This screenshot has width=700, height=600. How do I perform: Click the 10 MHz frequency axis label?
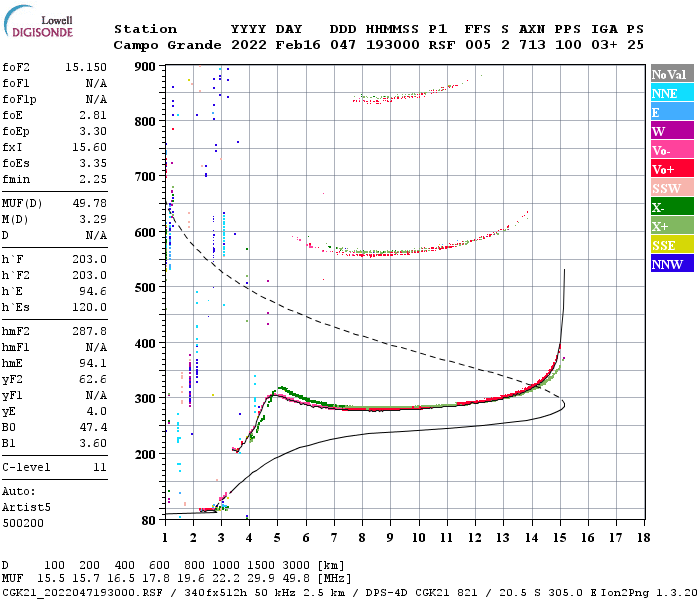pos(418,538)
